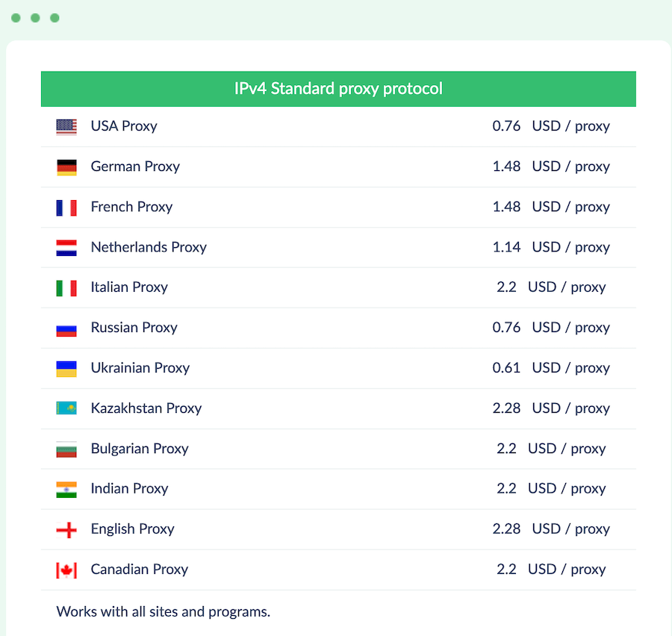Viewport: 672px width, 636px height.
Task: Click the first green window dot
Action: 16,18
